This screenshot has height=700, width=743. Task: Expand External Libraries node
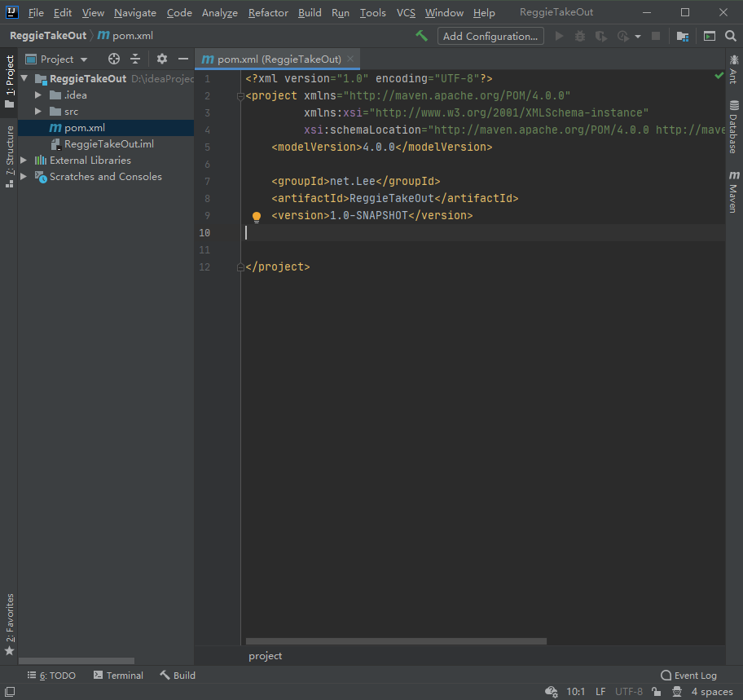(x=24, y=161)
